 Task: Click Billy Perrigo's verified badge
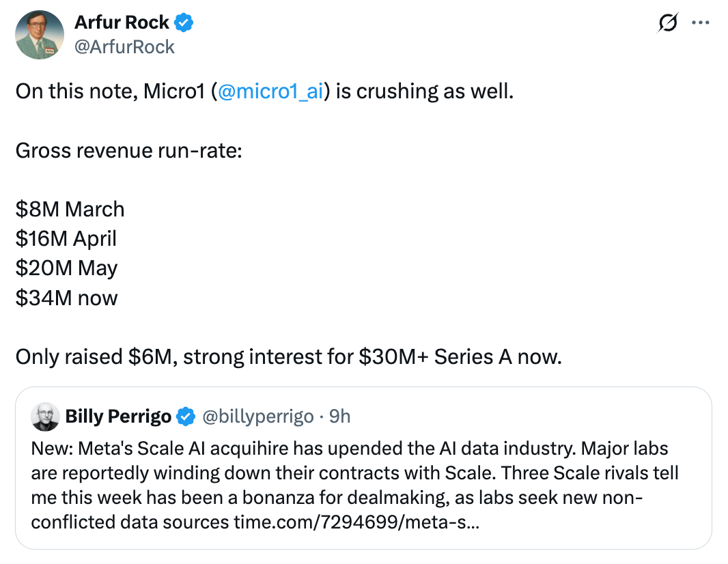tap(186, 417)
